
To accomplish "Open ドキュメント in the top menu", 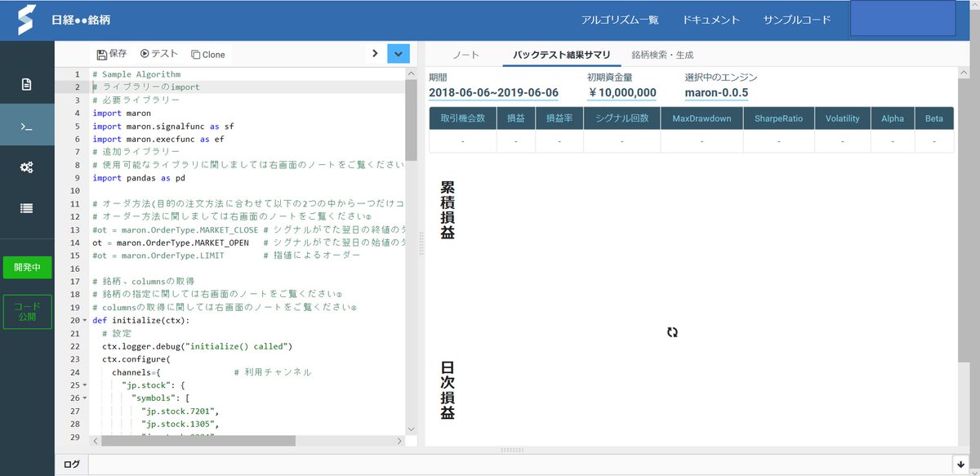I will (x=710, y=20).
